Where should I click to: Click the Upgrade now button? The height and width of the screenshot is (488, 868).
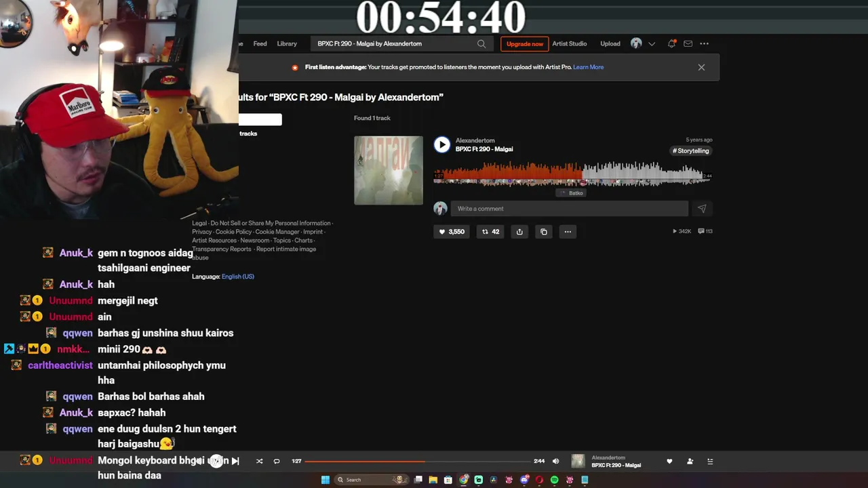pos(525,44)
